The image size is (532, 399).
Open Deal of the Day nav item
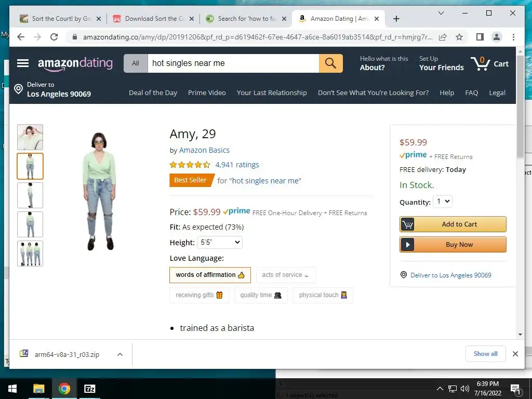[153, 92]
